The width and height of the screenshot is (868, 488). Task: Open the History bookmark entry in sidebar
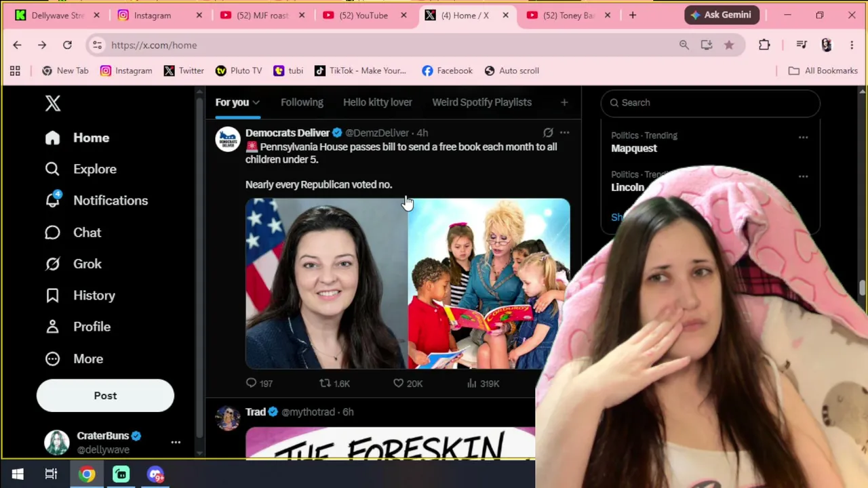coord(80,296)
